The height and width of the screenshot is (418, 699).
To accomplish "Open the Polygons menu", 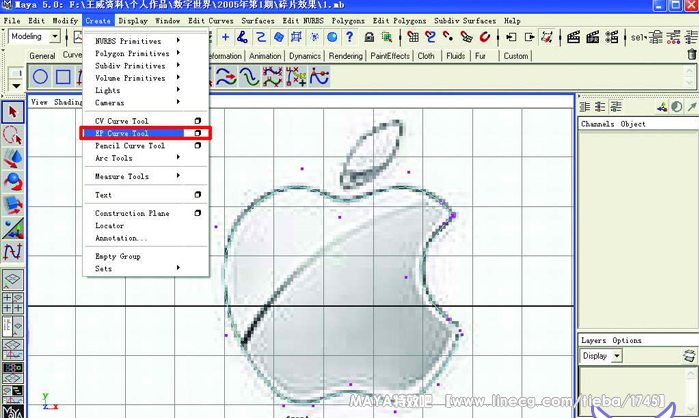I will pyautogui.click(x=348, y=20).
